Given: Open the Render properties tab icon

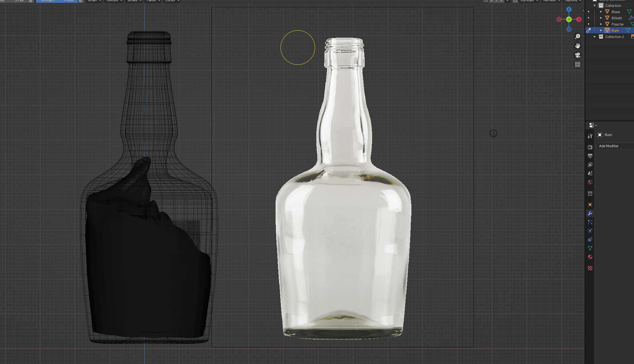Looking at the screenshot, I should 590,147.
